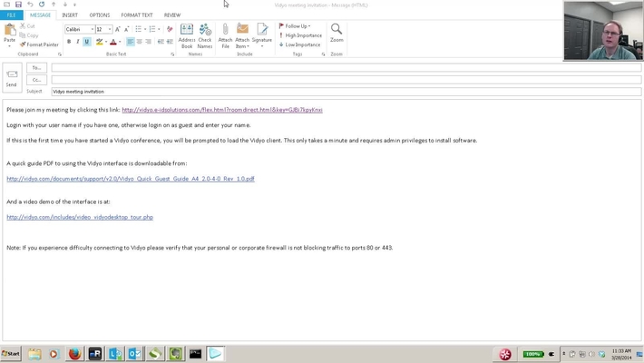Open Windows Explorer folder in taskbar
Screen dimensions: 644x363
34,354
